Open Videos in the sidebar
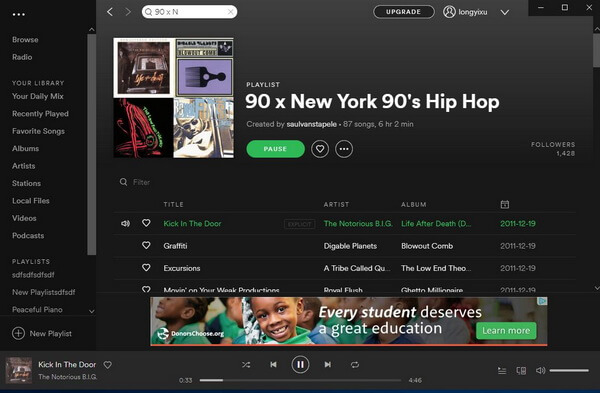The width and height of the screenshot is (600, 393). point(24,218)
